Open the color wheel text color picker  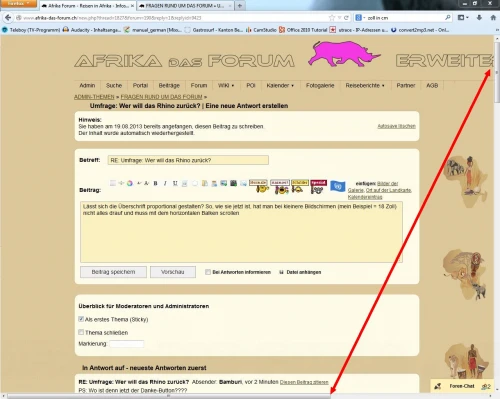[x=130, y=183]
